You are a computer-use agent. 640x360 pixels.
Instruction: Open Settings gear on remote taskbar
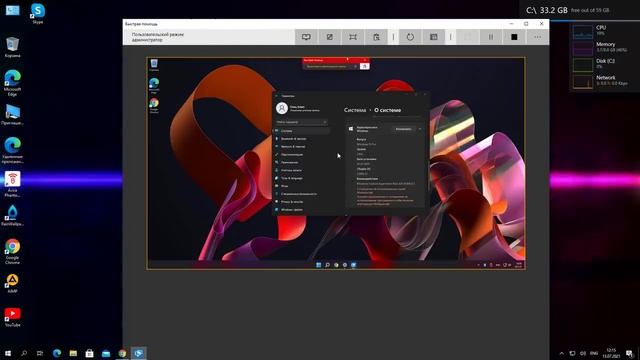(345, 265)
